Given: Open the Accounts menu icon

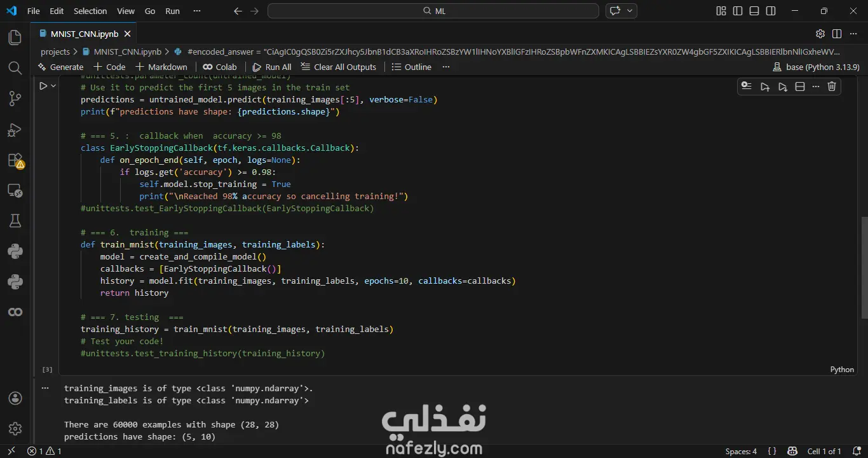Looking at the screenshot, I should pos(15,398).
